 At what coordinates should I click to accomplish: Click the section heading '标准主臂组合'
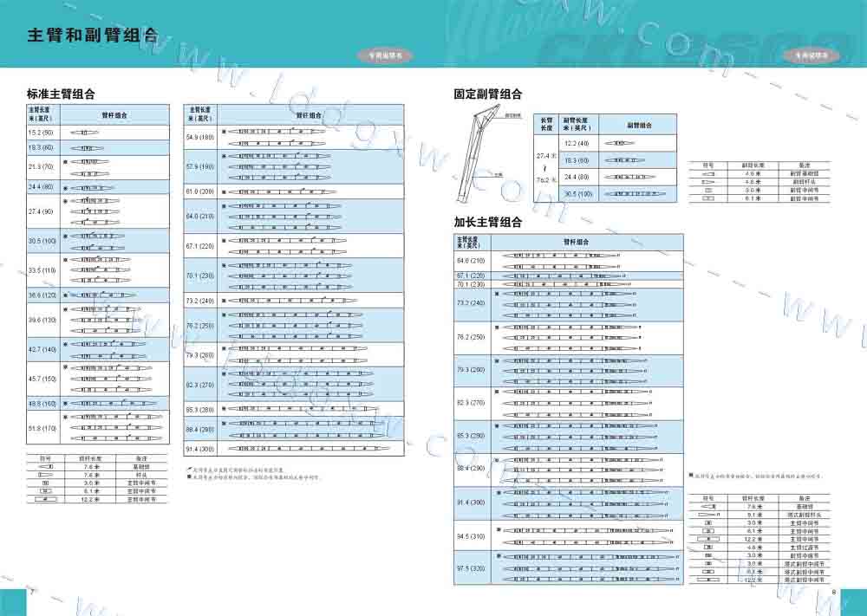pyautogui.click(x=61, y=94)
